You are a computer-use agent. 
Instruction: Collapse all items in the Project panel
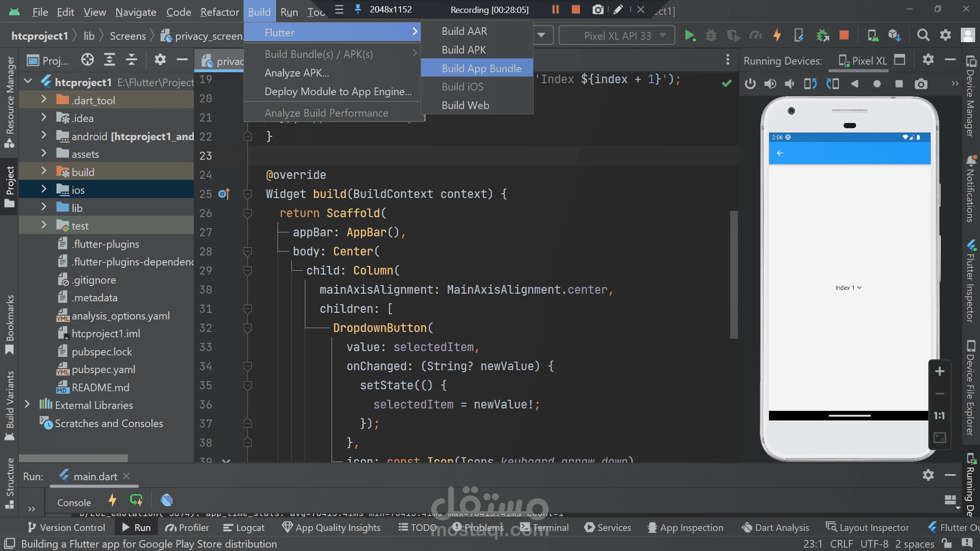coord(131,60)
